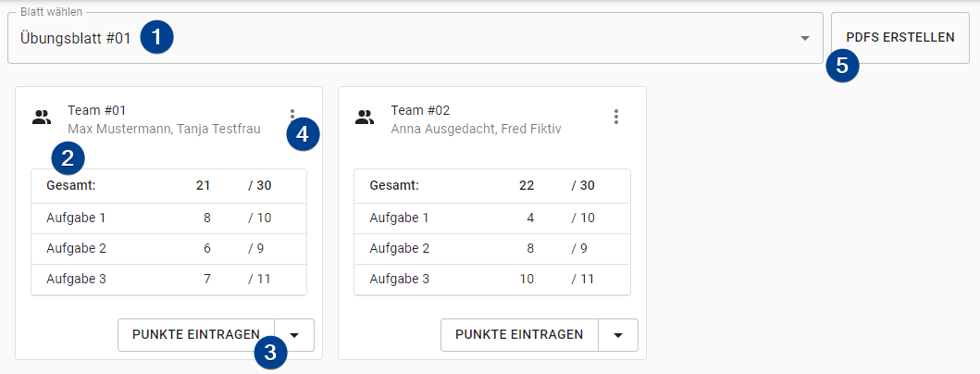
Task: Open the Blatt wählen sheet dropdown
Action: (x=415, y=38)
